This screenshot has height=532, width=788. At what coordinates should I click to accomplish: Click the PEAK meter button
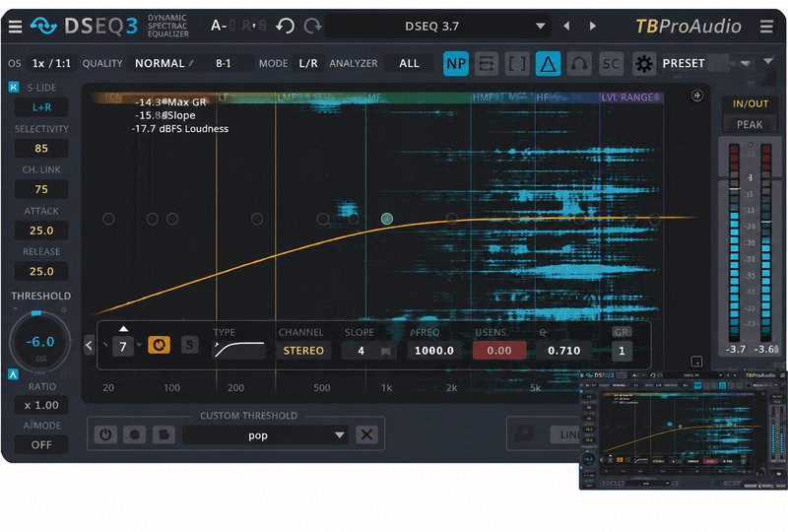coord(750,125)
